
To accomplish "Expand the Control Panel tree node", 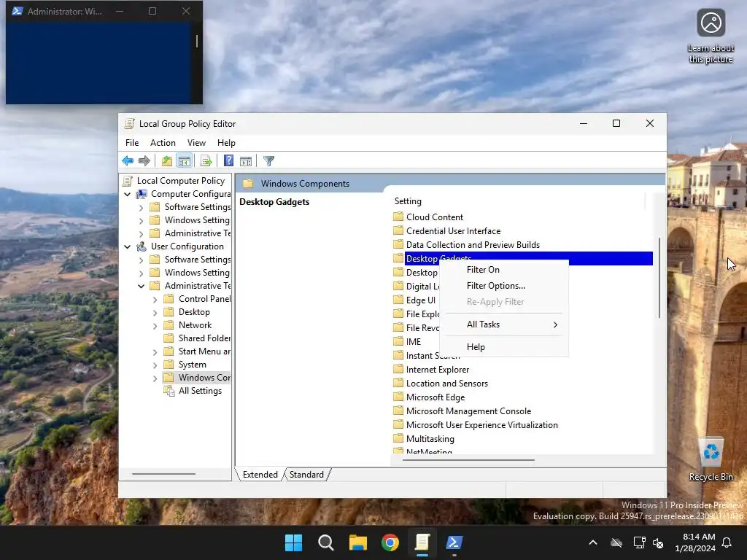I will [155, 300].
